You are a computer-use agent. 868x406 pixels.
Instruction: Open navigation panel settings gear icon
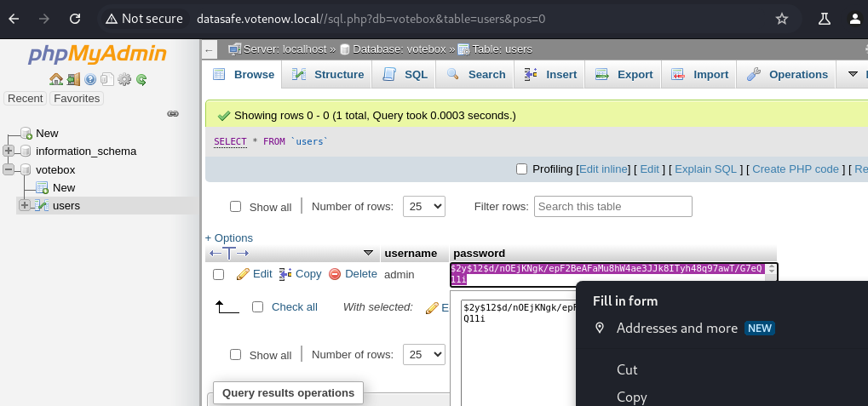coord(124,79)
